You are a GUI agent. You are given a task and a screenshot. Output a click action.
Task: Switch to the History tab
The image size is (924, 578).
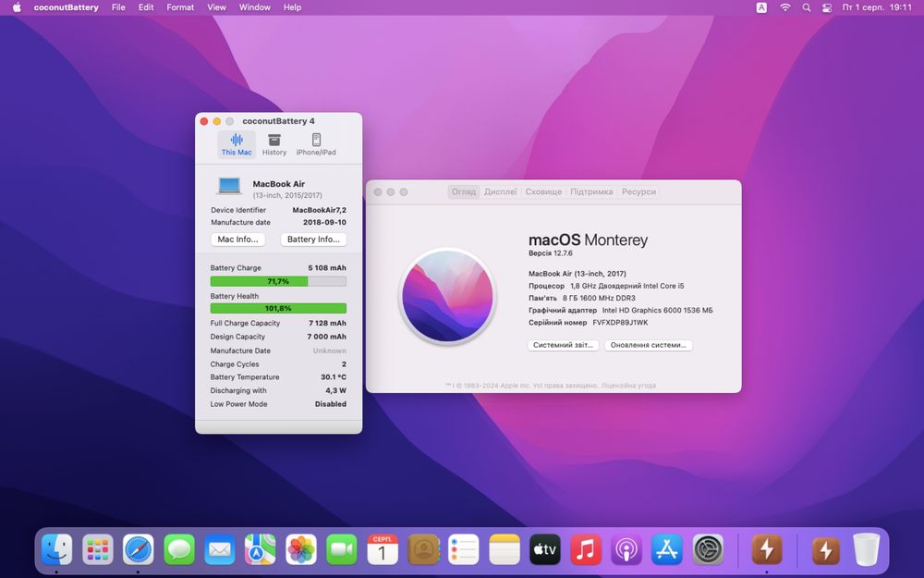pyautogui.click(x=274, y=144)
